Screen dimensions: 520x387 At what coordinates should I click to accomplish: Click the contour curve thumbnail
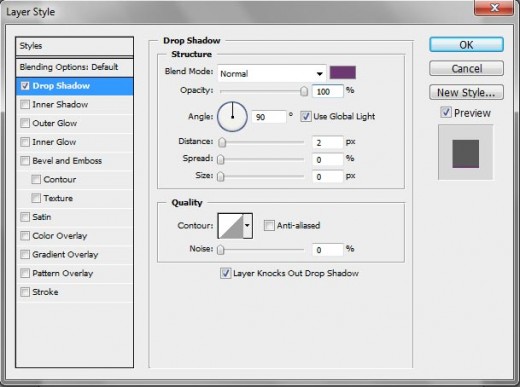[231, 226]
